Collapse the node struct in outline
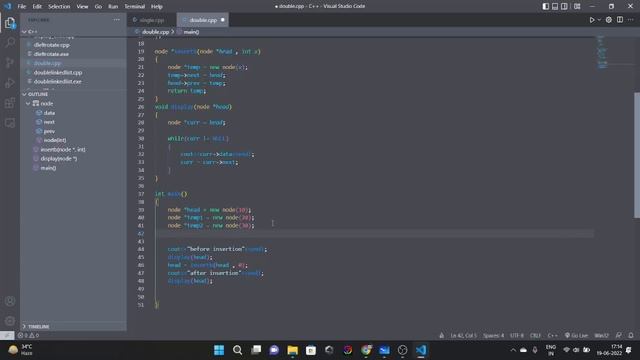The width and height of the screenshot is (640, 360). 28,104
